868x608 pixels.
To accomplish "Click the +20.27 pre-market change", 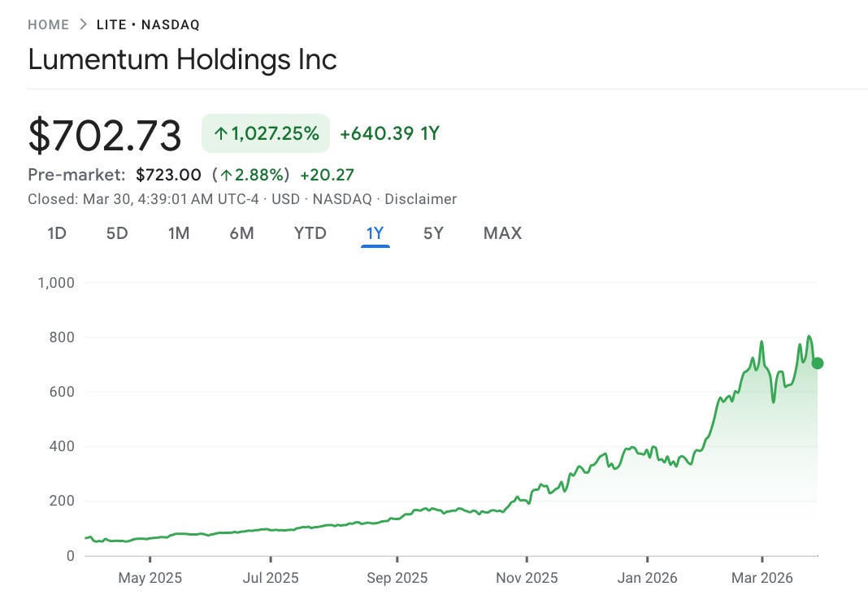I will point(327,175).
